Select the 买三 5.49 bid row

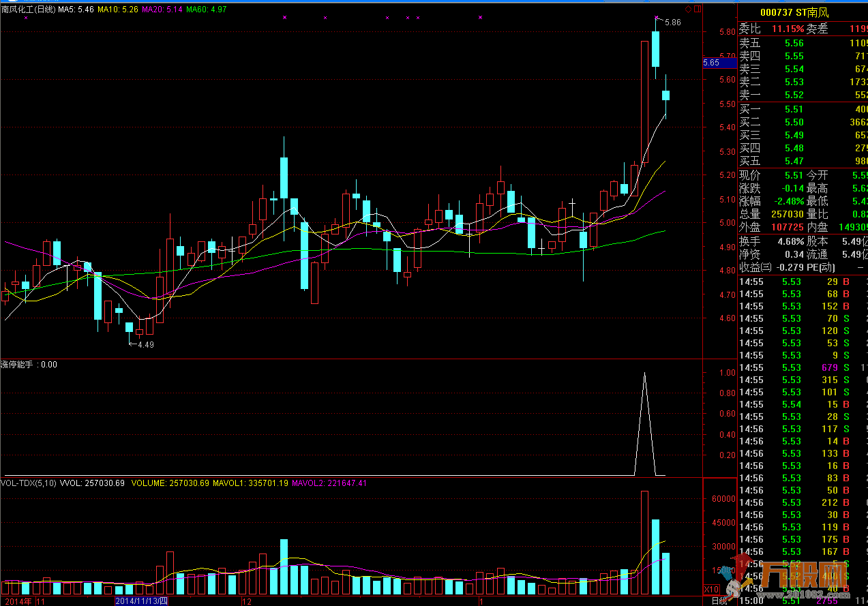(x=803, y=135)
